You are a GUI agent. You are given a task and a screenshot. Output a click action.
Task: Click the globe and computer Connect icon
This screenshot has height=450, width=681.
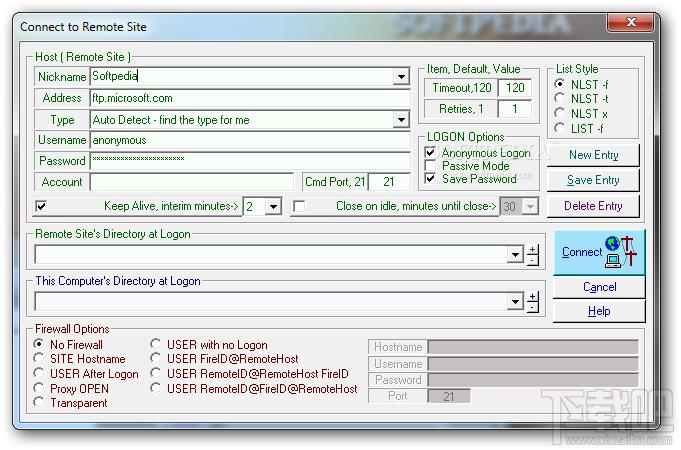621,252
